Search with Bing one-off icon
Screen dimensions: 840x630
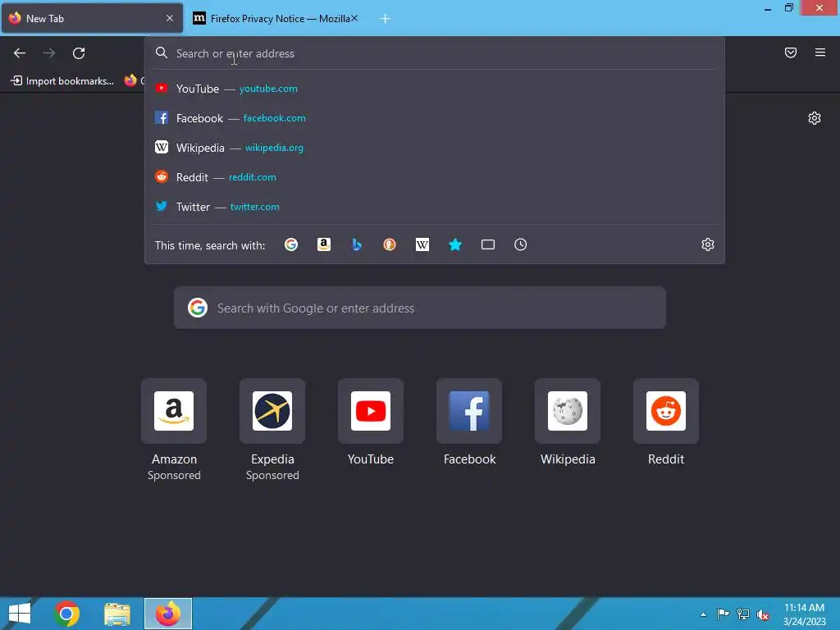click(357, 244)
